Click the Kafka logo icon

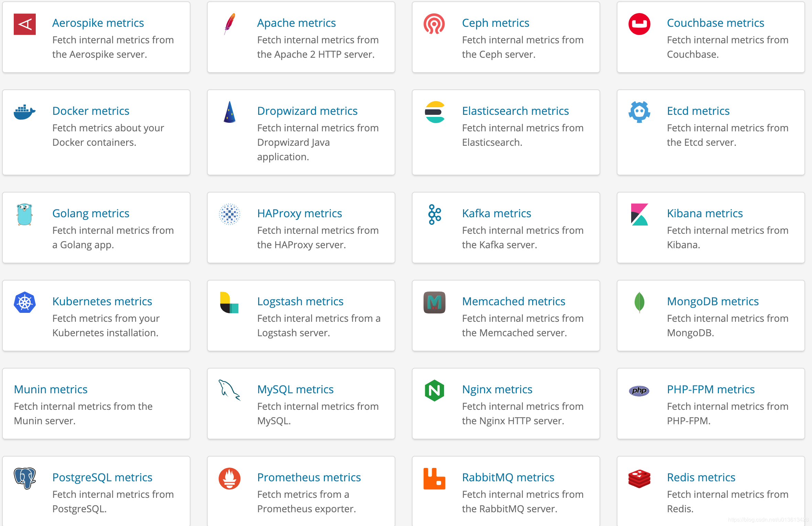(435, 215)
